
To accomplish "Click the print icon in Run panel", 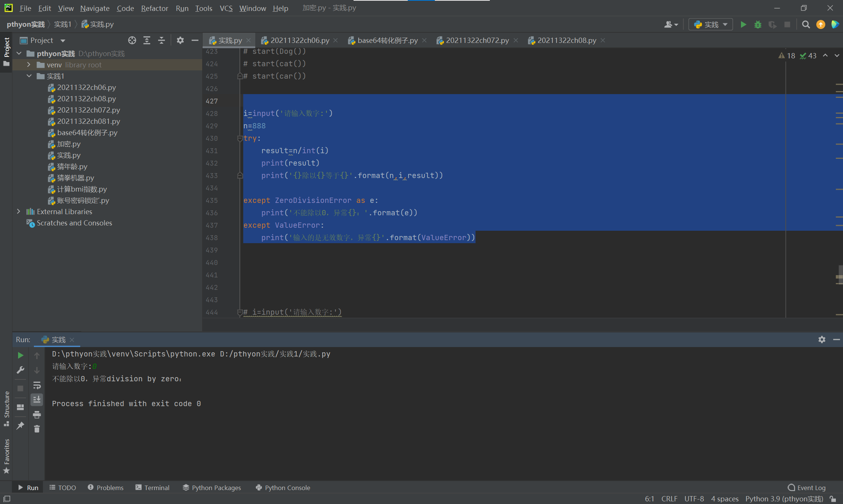I will pos(37,414).
